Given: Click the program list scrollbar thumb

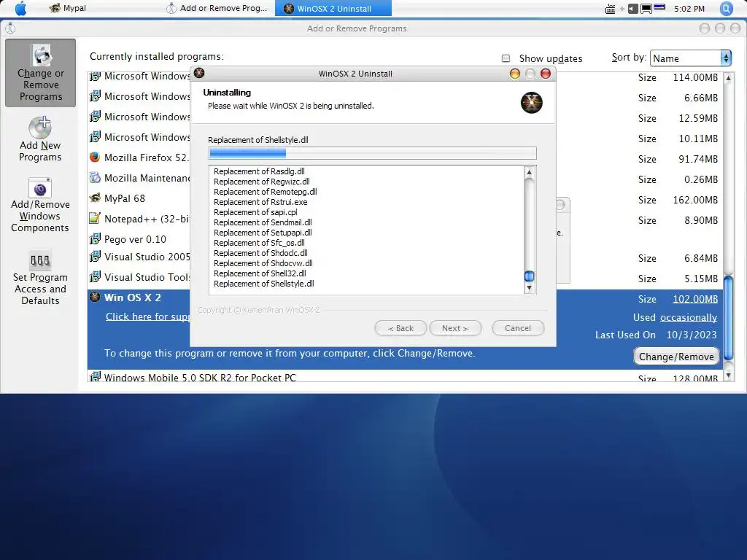Looking at the screenshot, I should 728,318.
